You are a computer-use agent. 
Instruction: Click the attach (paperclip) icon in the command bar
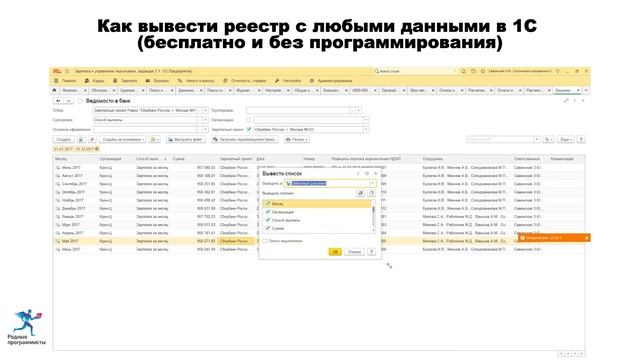(92, 140)
